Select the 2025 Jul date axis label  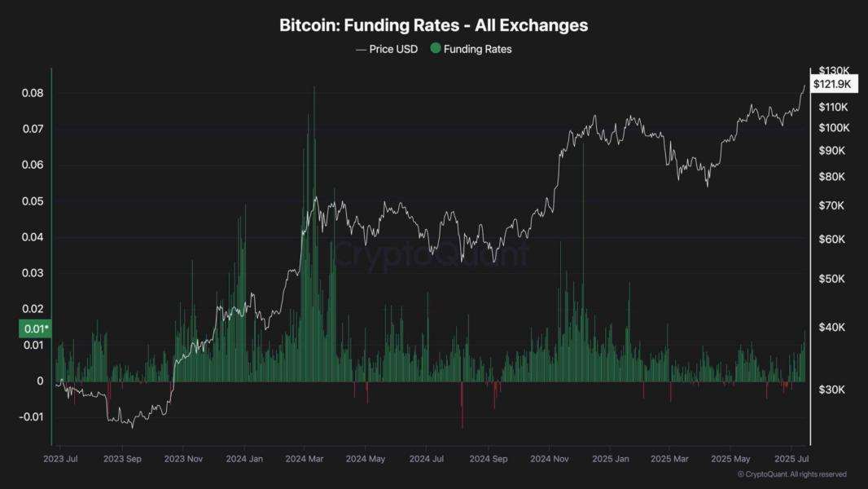[x=791, y=459]
